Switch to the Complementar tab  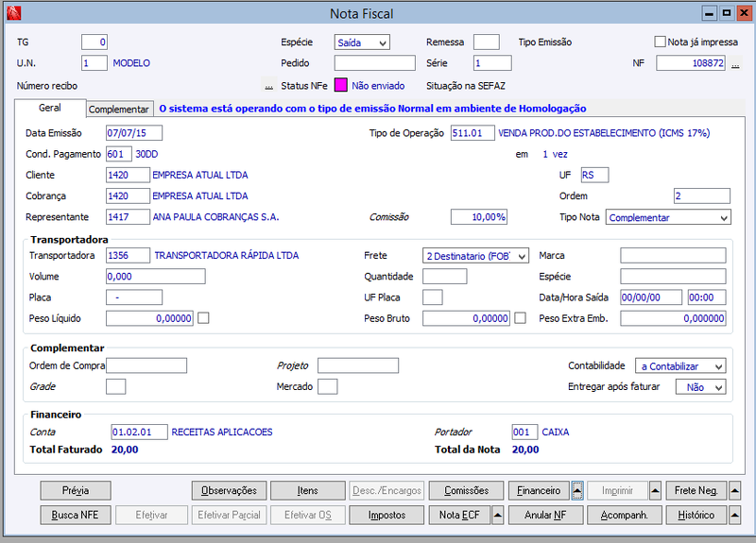pos(119,109)
